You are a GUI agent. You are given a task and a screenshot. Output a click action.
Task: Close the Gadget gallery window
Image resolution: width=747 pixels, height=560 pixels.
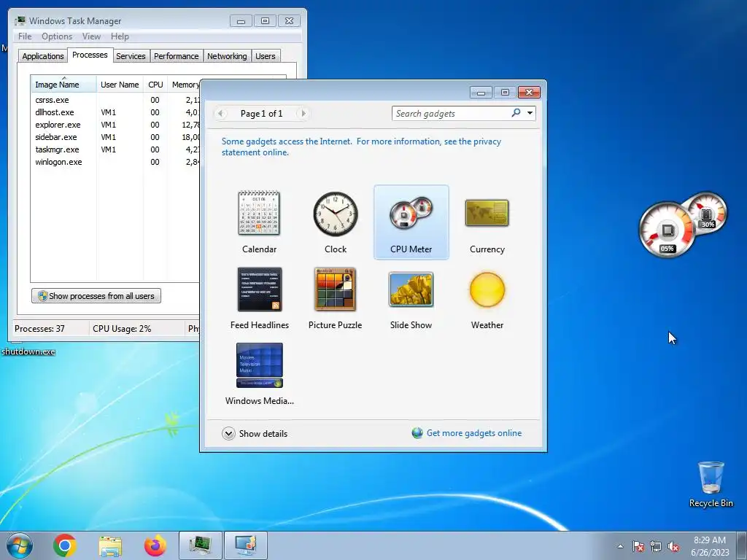pos(529,93)
